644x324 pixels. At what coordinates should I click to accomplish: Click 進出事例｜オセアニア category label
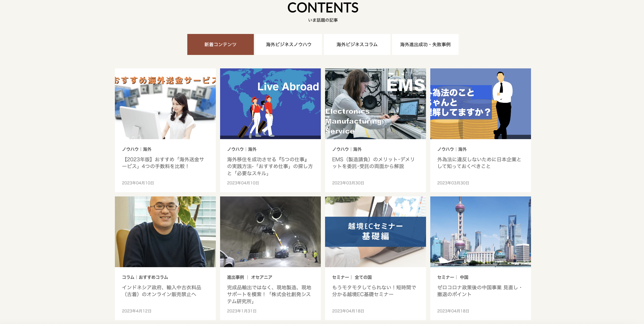tap(250, 277)
